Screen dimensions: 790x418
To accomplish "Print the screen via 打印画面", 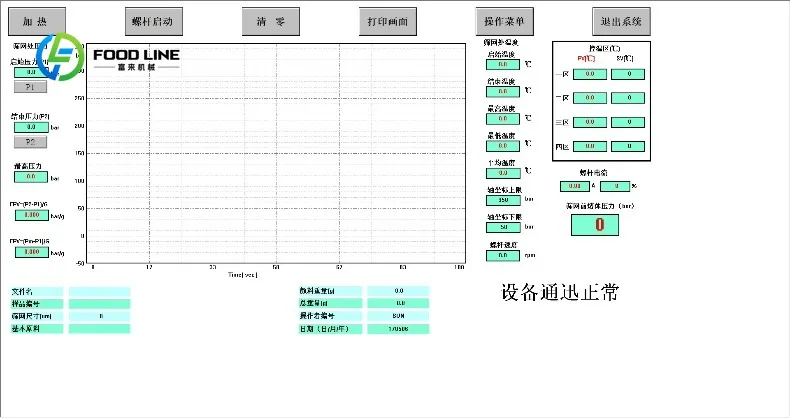I will [x=387, y=22].
